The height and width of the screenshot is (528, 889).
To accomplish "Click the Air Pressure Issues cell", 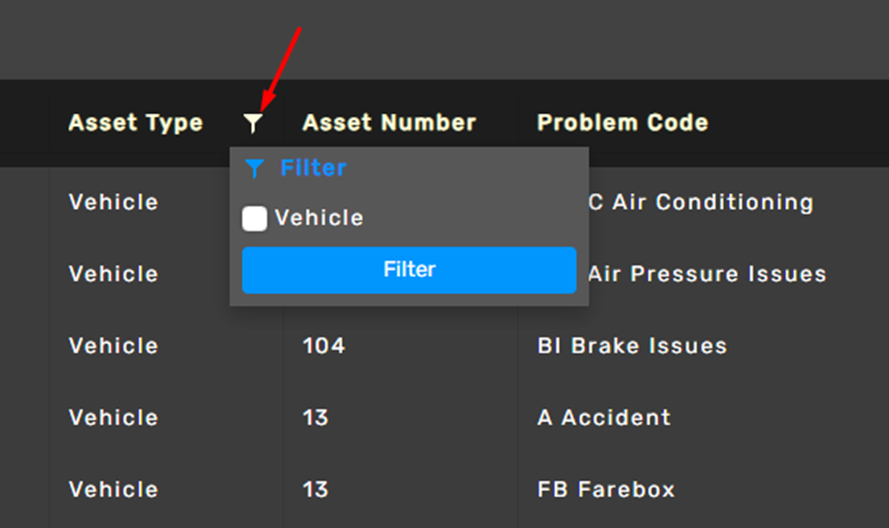I will click(708, 274).
